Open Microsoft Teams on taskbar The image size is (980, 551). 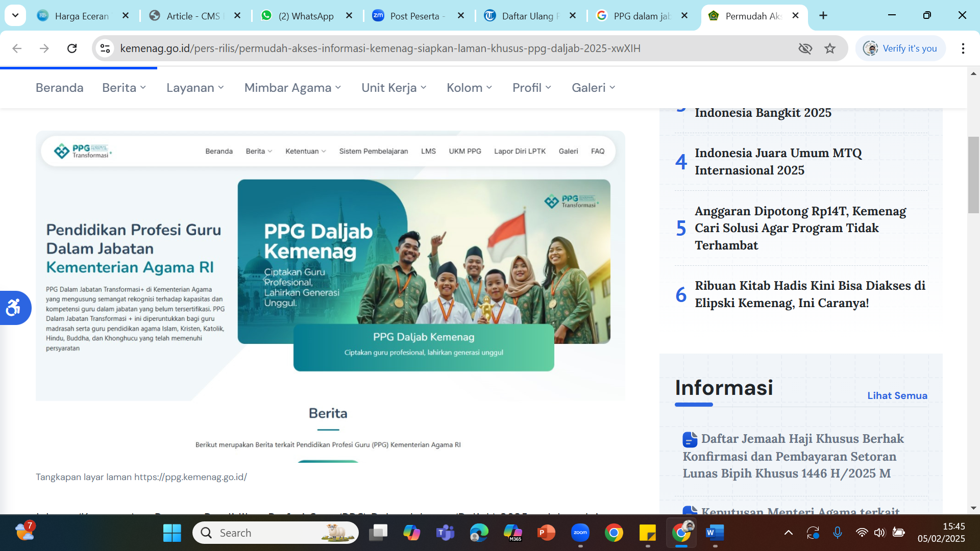point(445,533)
